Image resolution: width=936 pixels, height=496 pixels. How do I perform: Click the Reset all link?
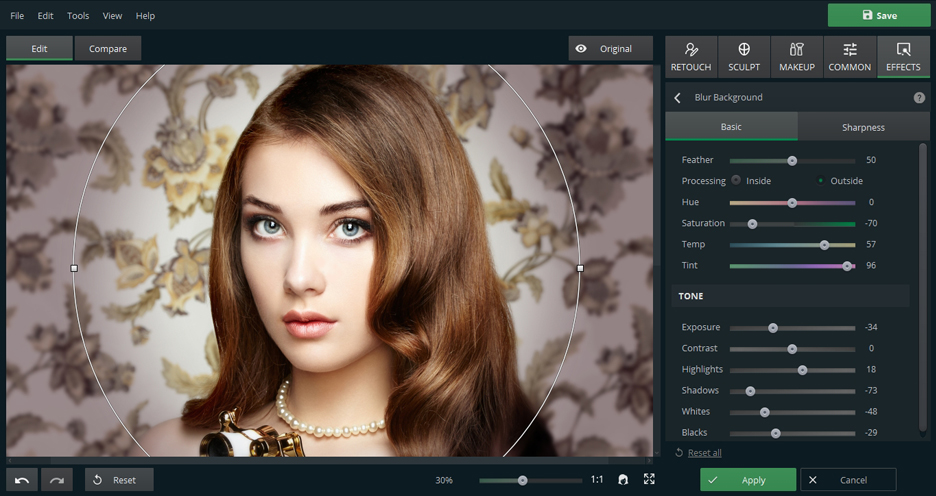[704, 453]
